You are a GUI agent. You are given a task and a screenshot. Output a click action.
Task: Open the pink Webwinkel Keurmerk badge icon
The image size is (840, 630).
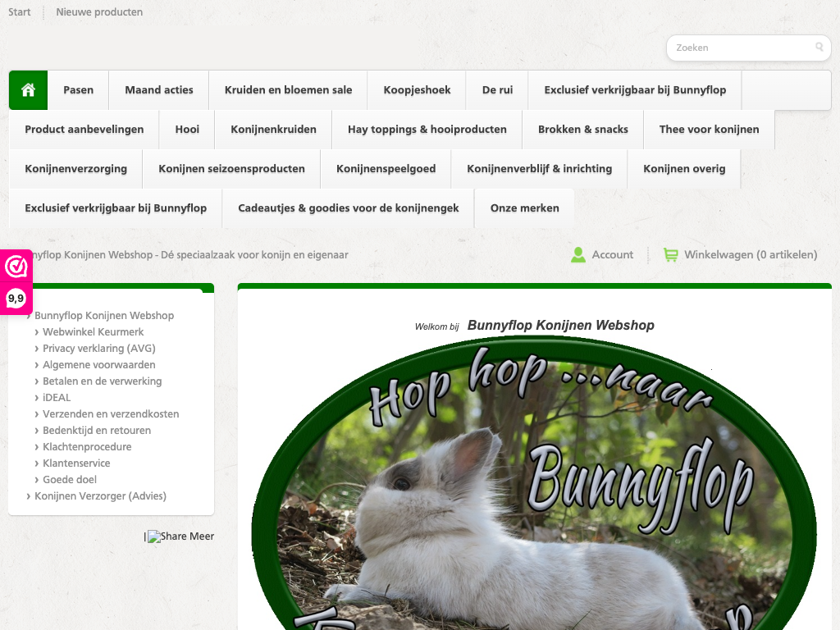point(16,267)
